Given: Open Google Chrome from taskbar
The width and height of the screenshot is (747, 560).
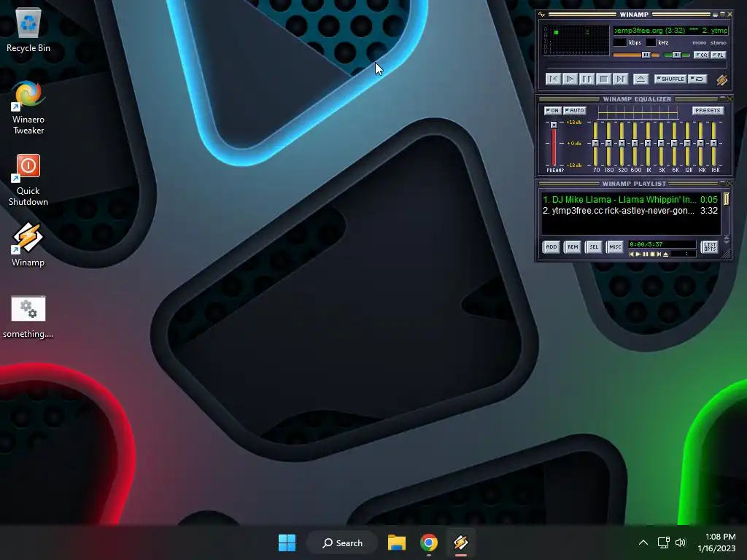Looking at the screenshot, I should click(x=429, y=542).
